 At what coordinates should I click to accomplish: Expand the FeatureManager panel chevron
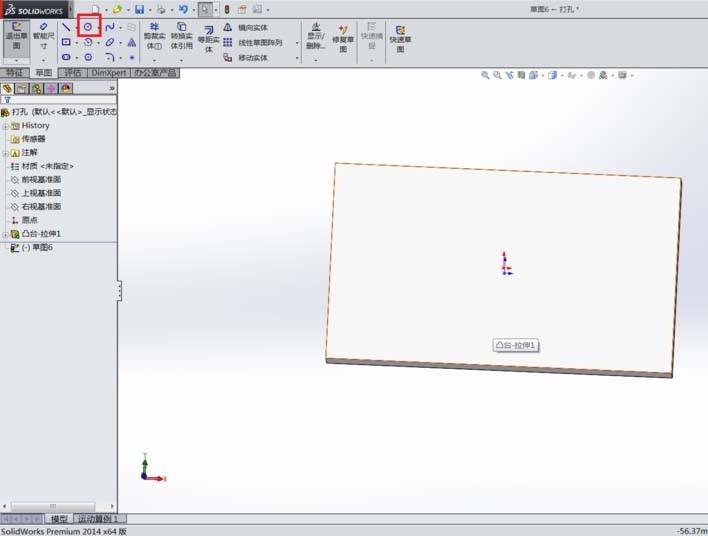tap(112, 89)
